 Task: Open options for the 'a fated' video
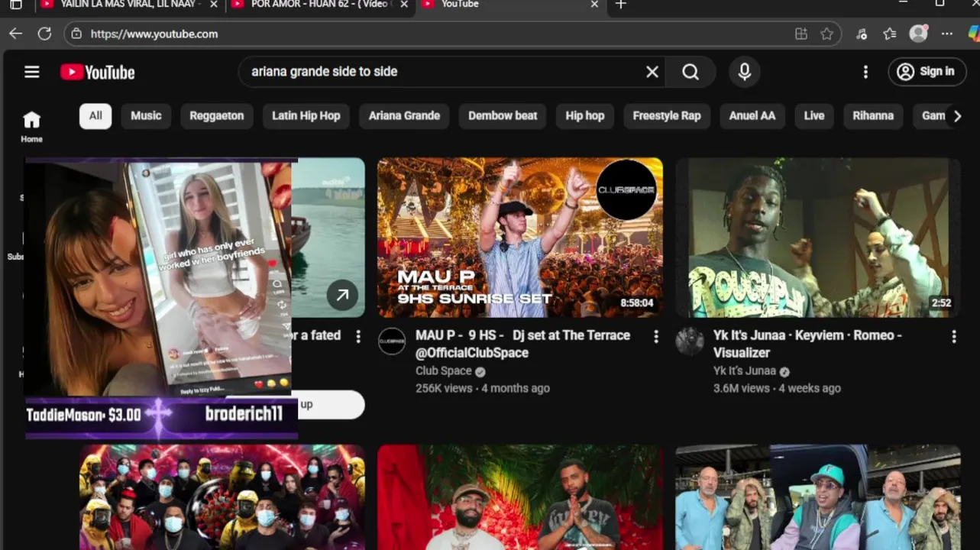[x=357, y=336]
